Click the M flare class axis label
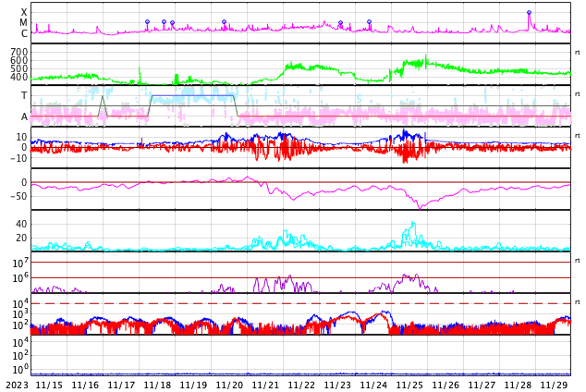 coord(23,23)
